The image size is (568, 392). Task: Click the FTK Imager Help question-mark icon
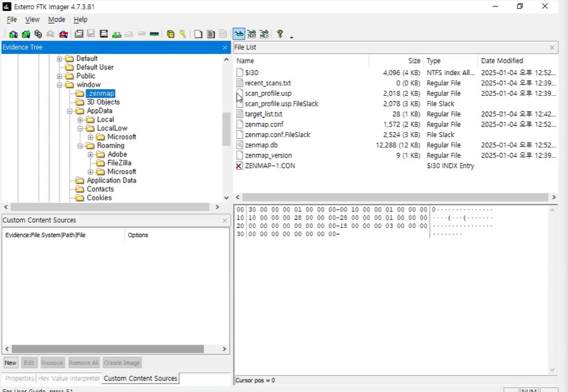coord(280,34)
